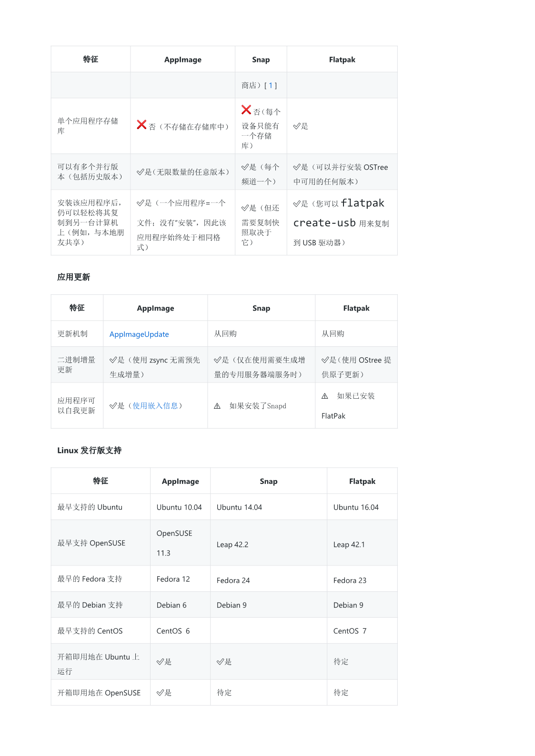Click the Debian 6 cell
This screenshot has height=756, width=535.
(x=172, y=605)
